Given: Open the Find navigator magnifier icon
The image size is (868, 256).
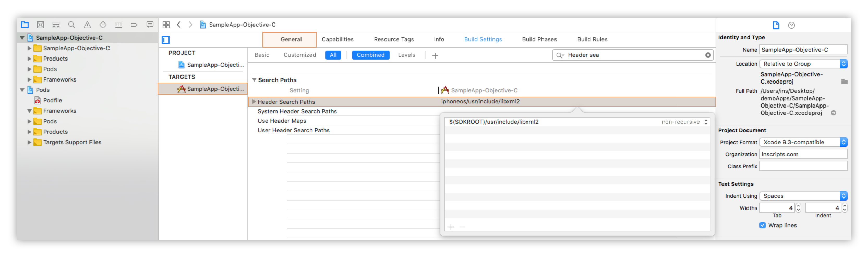Looking at the screenshot, I should click(71, 25).
